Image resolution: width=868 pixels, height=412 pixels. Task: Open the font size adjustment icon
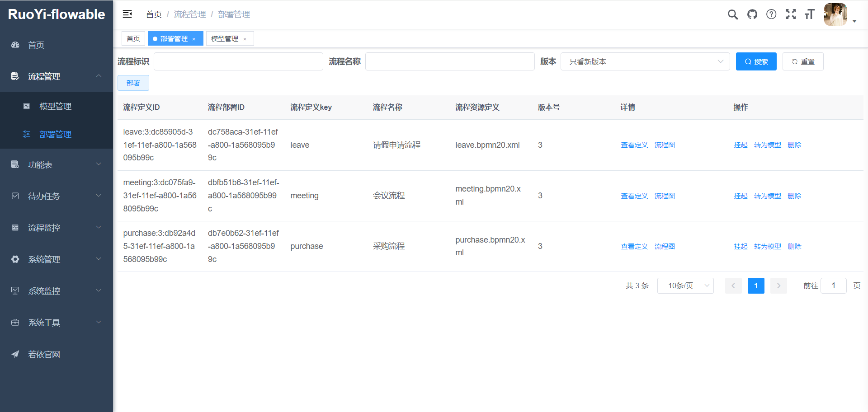[x=809, y=14]
